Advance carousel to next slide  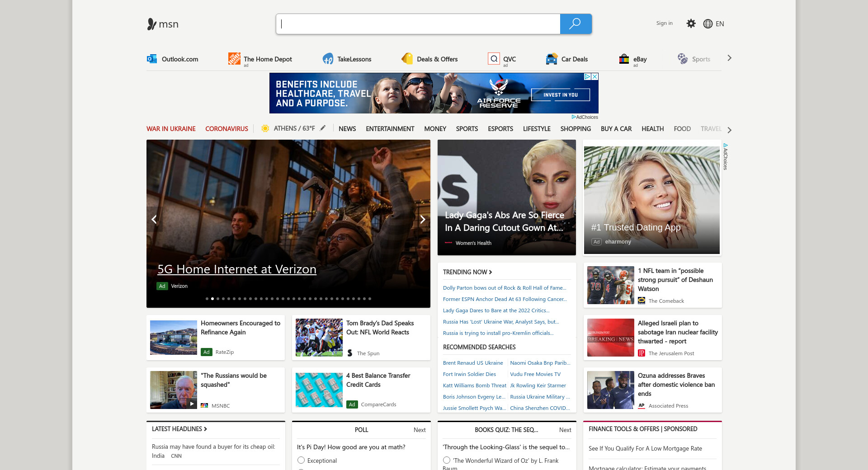point(423,219)
